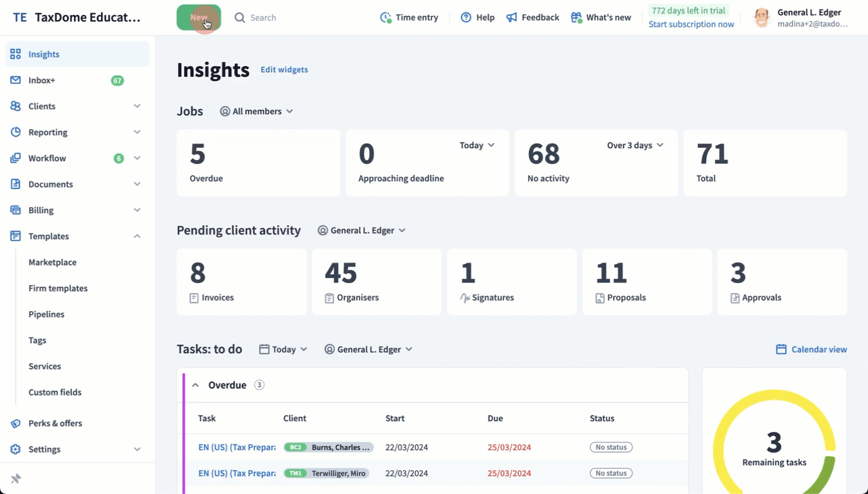Viewport: 868px width, 494px height.
Task: Open What's new gift icon
Action: click(x=576, y=18)
